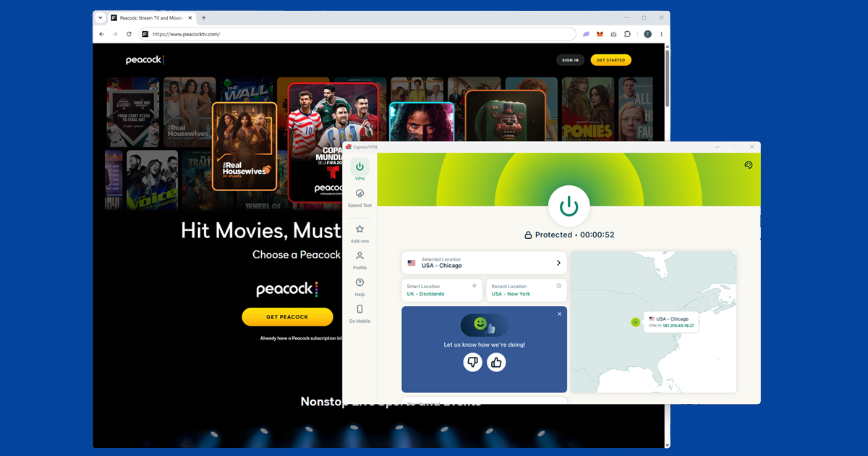This screenshot has width=868, height=456.
Task: Click the clock icon in Recent Location card
Action: (558, 286)
